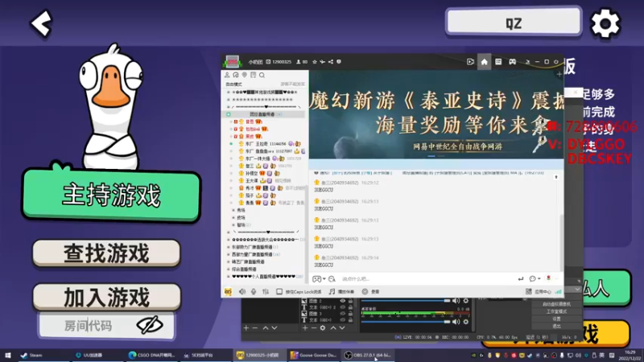Viewport: 644px width, 362px height.
Task: Adjust upper volume slider in OBS mixer
Action: pyautogui.click(x=406, y=301)
